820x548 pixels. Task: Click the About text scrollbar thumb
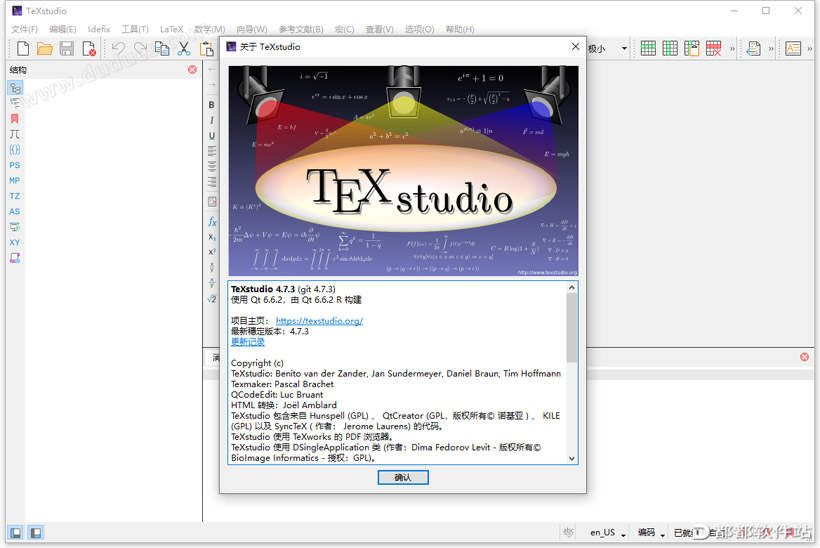(572, 327)
